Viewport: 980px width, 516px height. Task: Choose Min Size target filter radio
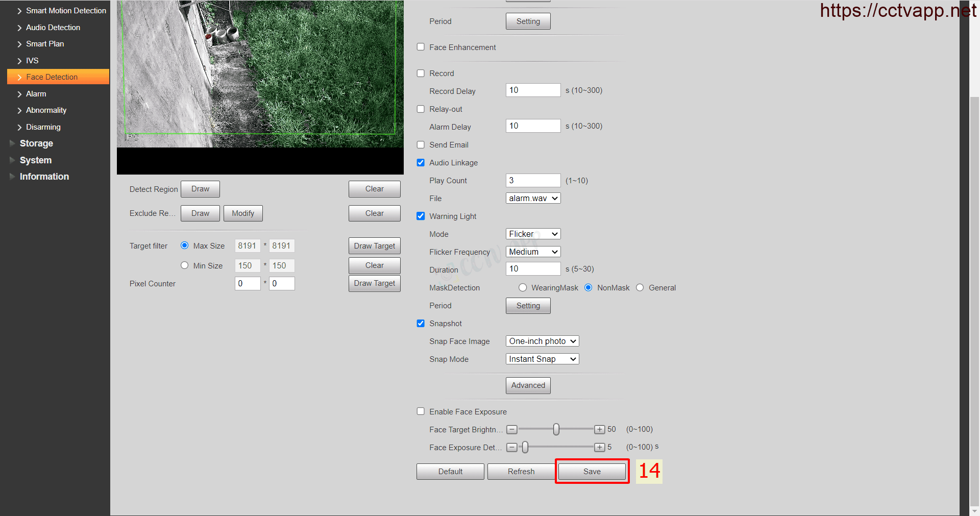click(x=185, y=265)
